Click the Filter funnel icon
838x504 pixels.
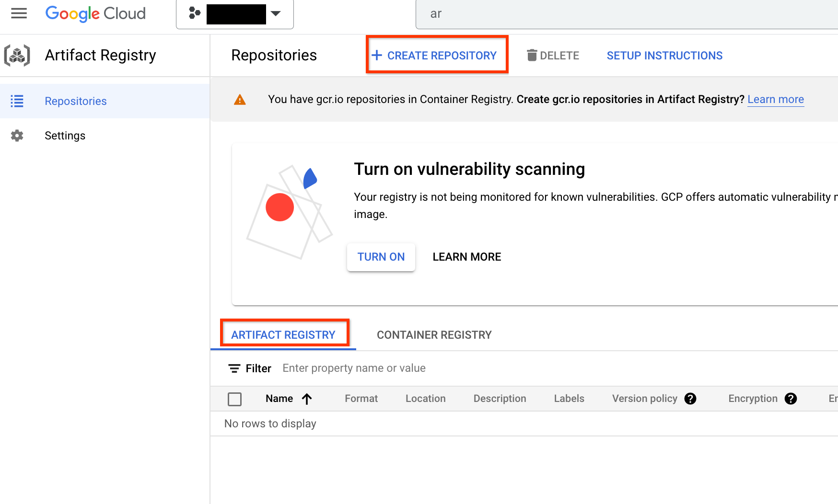tap(234, 368)
